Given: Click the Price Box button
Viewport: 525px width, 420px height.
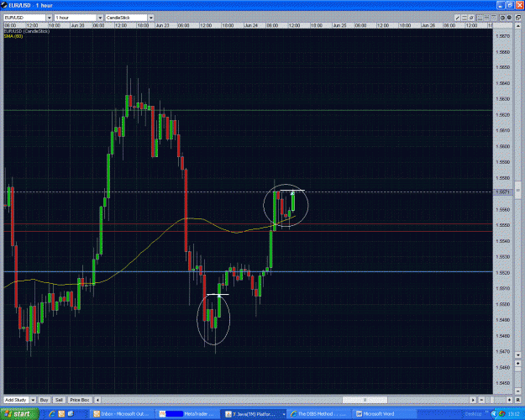Looking at the screenshot, I should pyautogui.click(x=80, y=400).
